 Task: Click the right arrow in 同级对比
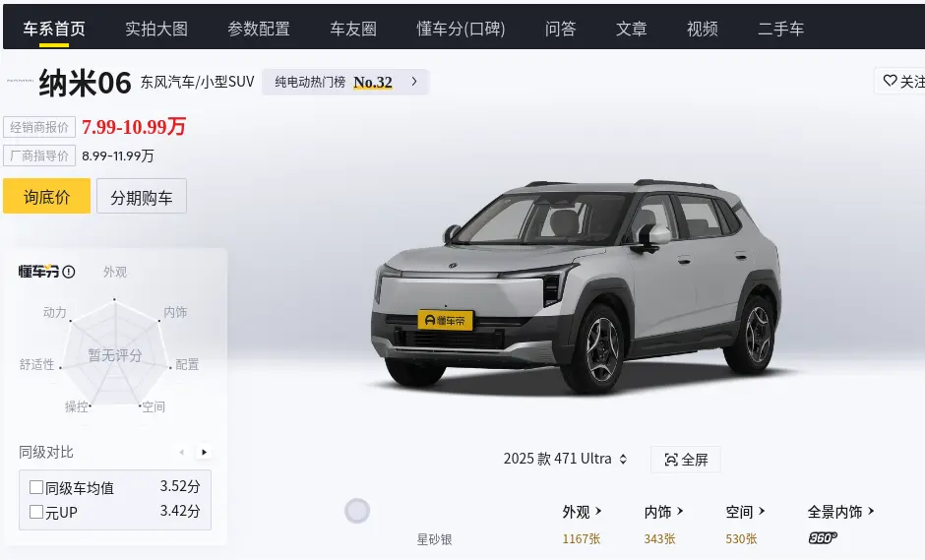[204, 452]
